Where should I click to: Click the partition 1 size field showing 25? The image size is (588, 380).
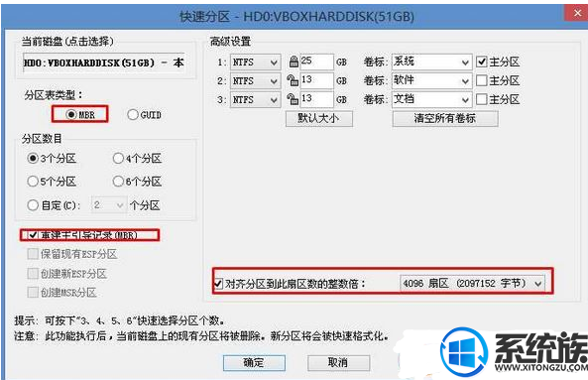(316, 62)
